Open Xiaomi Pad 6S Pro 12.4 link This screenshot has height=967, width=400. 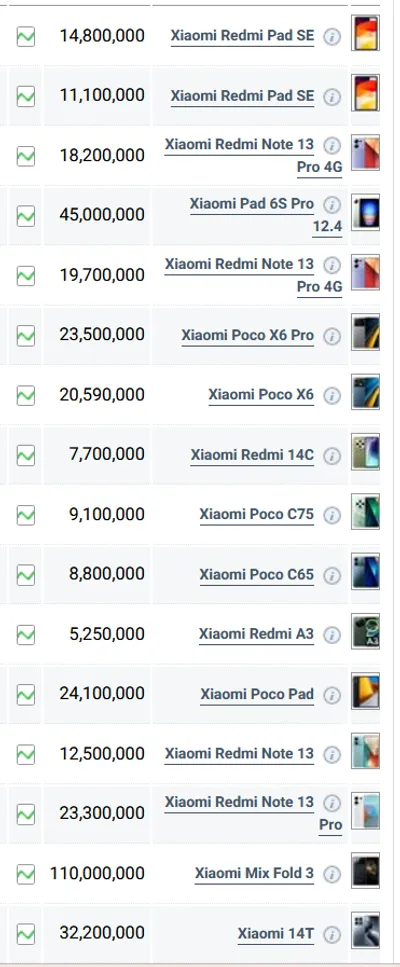coord(266,215)
